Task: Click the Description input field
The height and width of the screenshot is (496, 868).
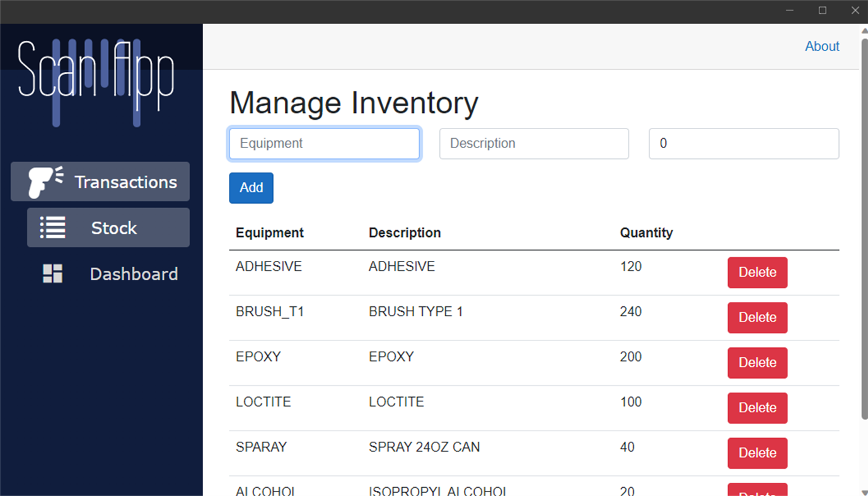Action: [x=533, y=144]
